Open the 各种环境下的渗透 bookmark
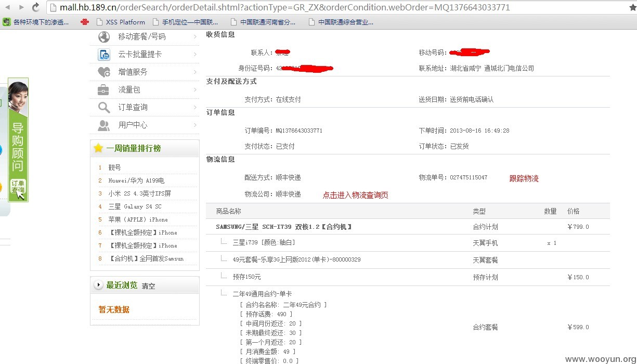Image resolution: width=637 pixels, height=364 pixels. 36,22
